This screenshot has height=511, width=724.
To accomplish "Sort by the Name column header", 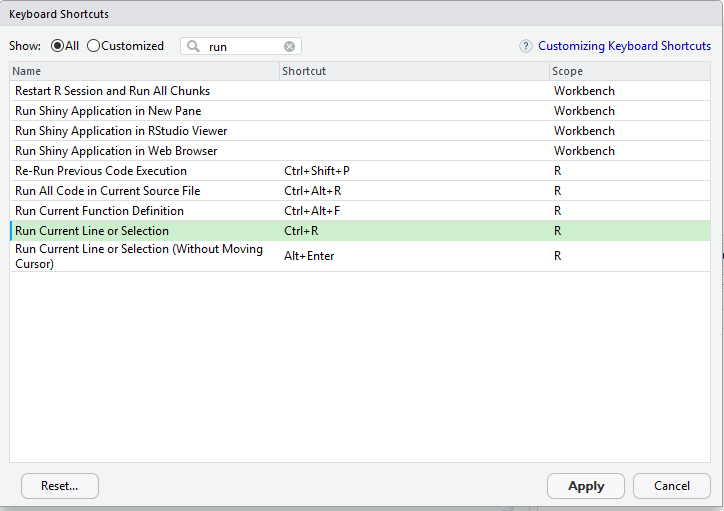I will [x=144, y=71].
